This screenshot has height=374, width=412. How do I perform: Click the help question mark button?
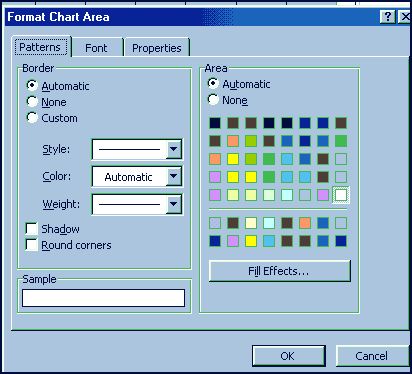(388, 17)
